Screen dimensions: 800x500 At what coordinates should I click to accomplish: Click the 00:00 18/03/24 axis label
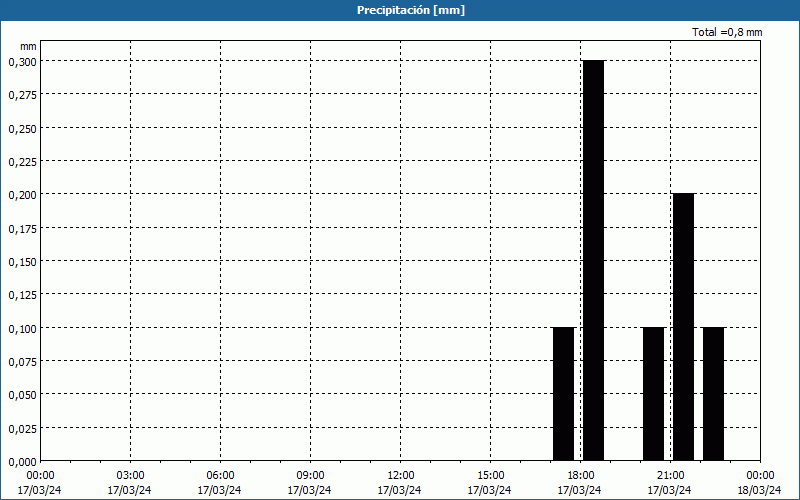(759, 482)
